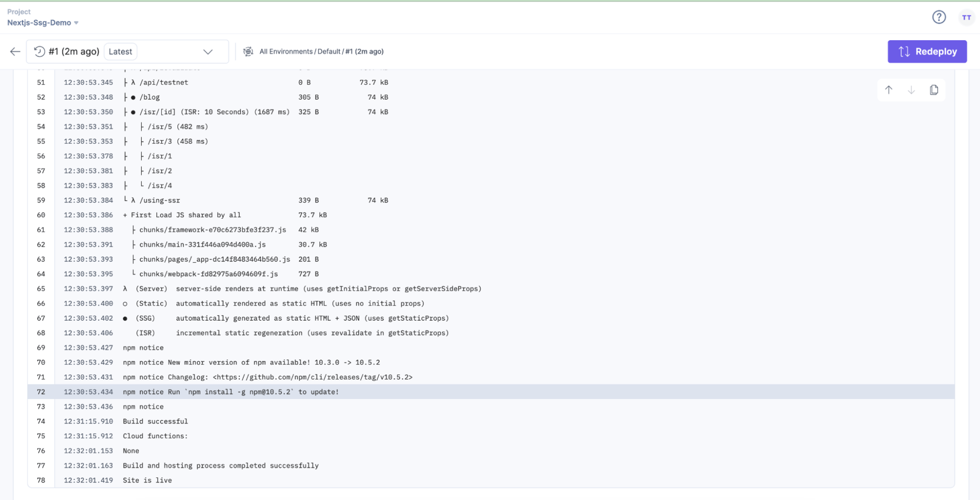Expand the Nextjs-Ssg-Demo project dropdown
Image resolution: width=980 pixels, height=500 pixels.
click(x=43, y=23)
